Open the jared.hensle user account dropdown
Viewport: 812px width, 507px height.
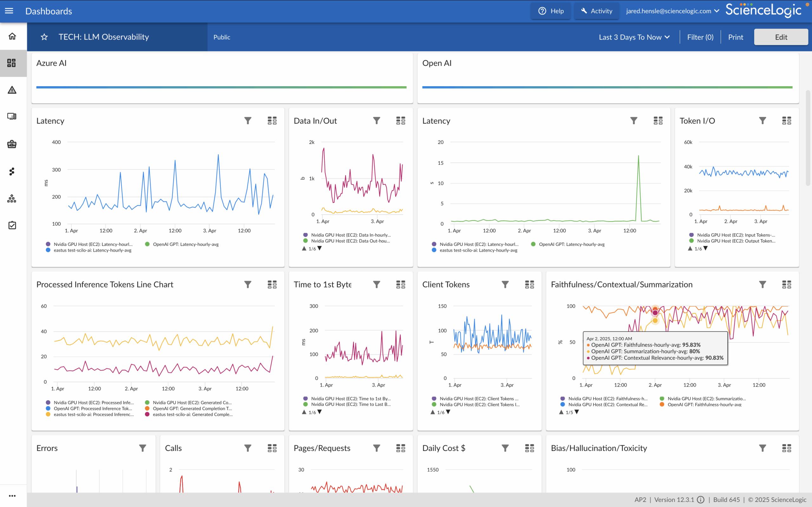click(x=672, y=11)
